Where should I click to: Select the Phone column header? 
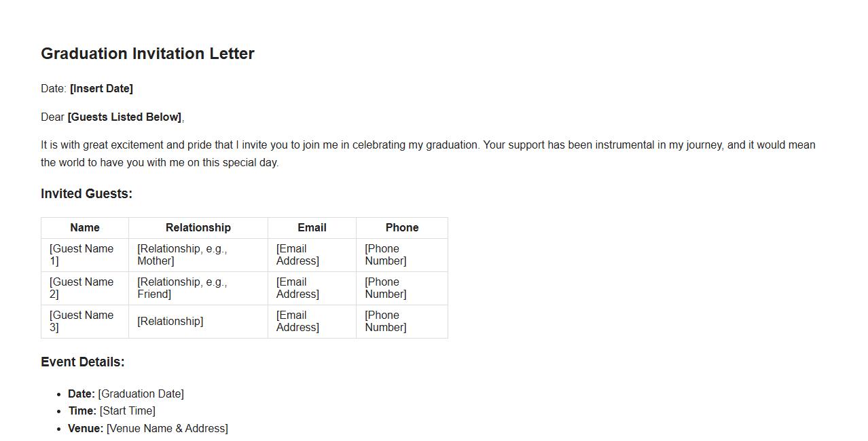coord(402,228)
